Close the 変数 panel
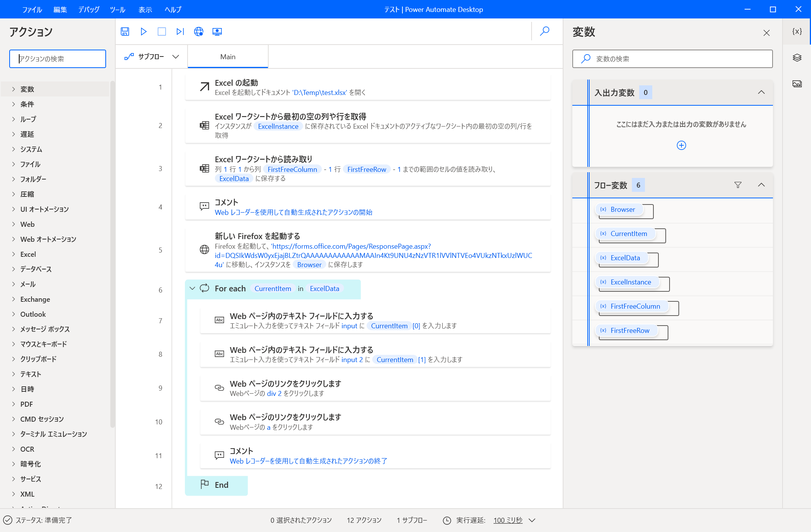 click(766, 33)
